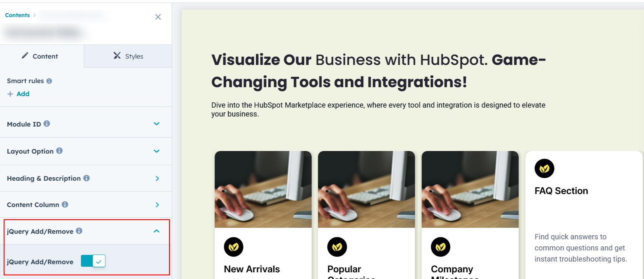Click the New Arrivals card leaf icon
The width and height of the screenshot is (644, 279).
click(234, 247)
